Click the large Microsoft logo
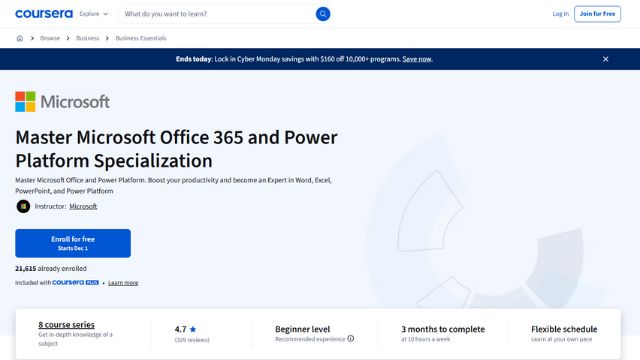The width and height of the screenshot is (640, 360). click(62, 102)
